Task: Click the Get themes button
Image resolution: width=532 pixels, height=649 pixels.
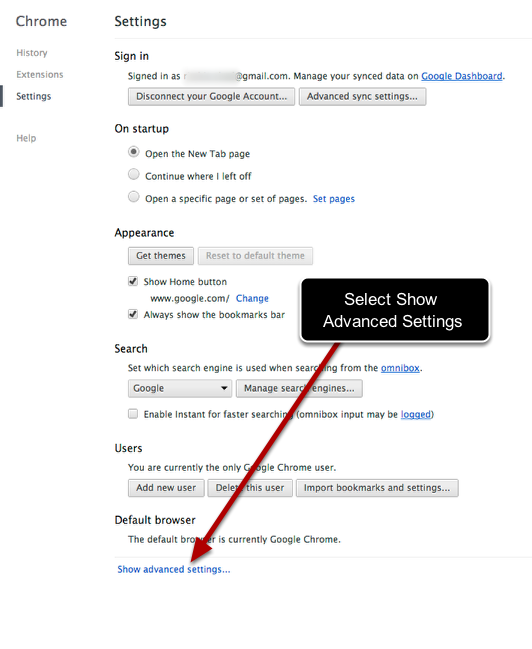Action: (x=161, y=256)
